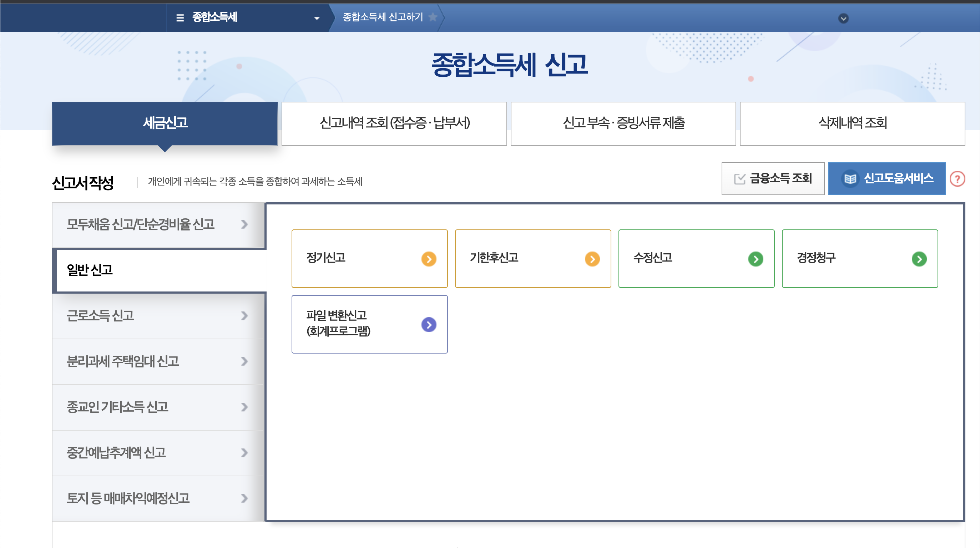Click the hamburger menu icon beside 종합소득세

[x=180, y=17]
